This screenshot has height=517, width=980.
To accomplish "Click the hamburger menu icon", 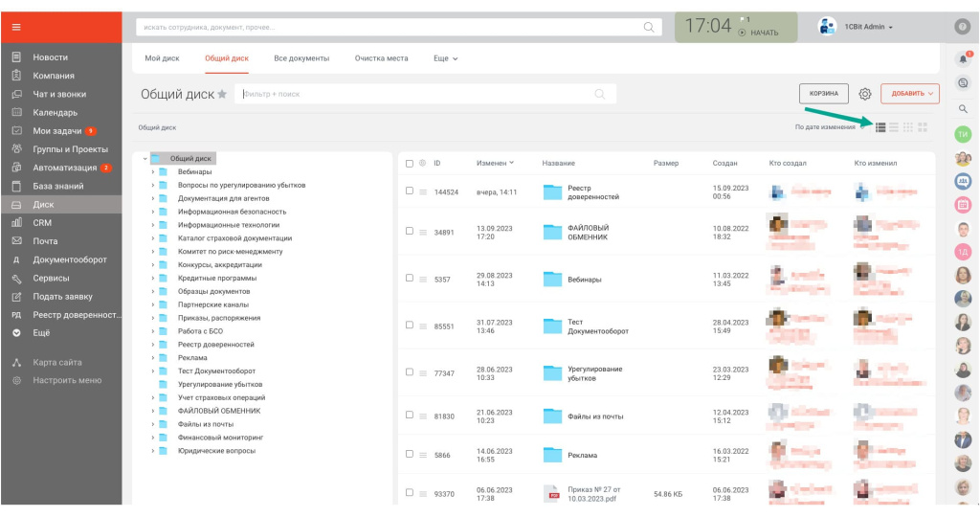I will click(x=16, y=27).
